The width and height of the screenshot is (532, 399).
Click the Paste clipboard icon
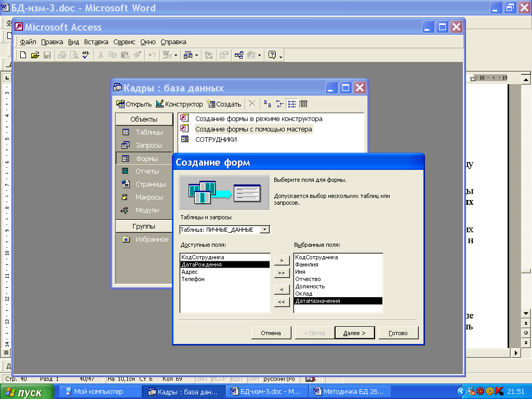[x=125, y=55]
